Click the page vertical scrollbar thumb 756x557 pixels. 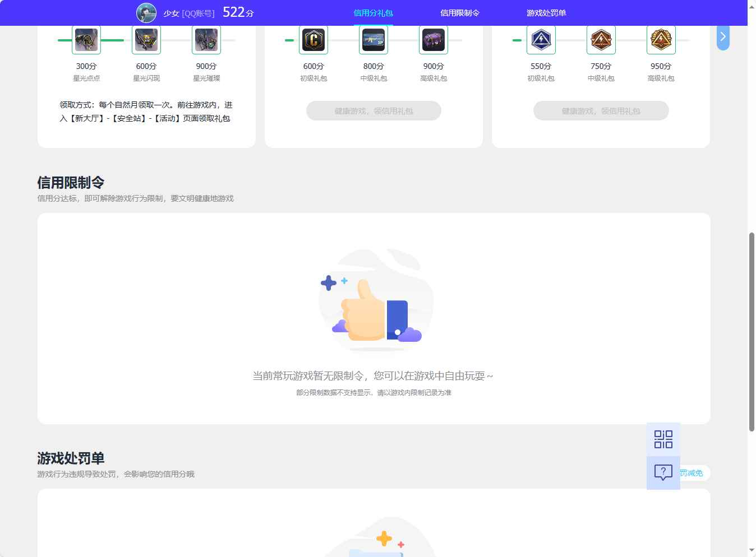[x=752, y=332]
